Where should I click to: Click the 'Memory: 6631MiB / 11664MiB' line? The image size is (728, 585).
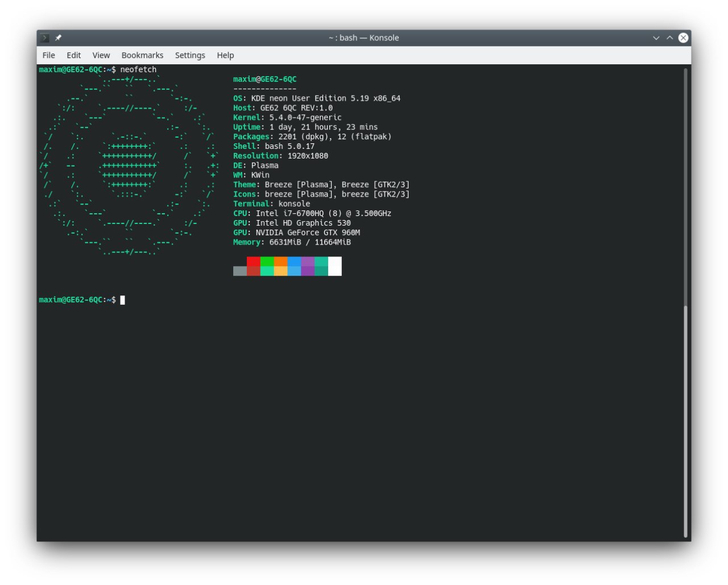[292, 242]
